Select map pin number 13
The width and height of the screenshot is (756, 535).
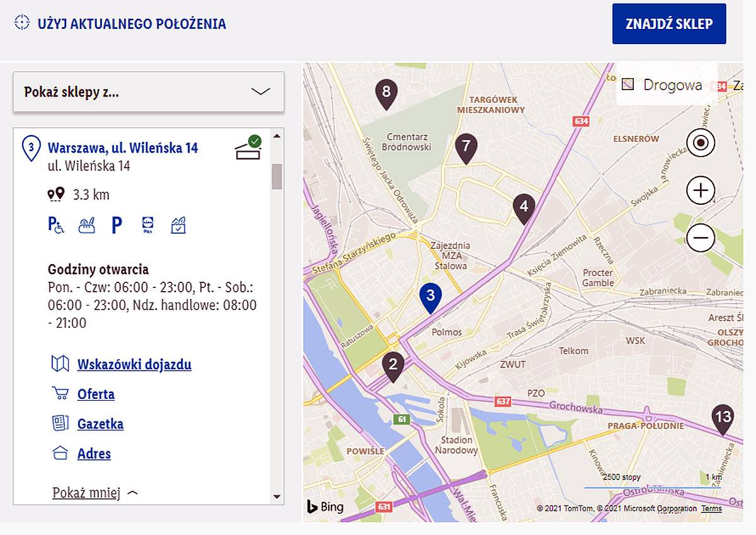pyautogui.click(x=723, y=420)
